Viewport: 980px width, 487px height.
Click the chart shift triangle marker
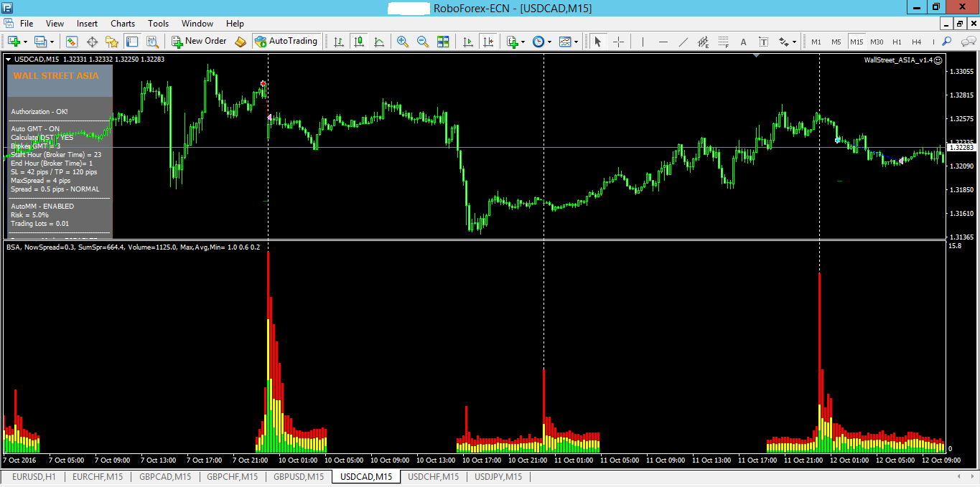[x=756, y=55]
